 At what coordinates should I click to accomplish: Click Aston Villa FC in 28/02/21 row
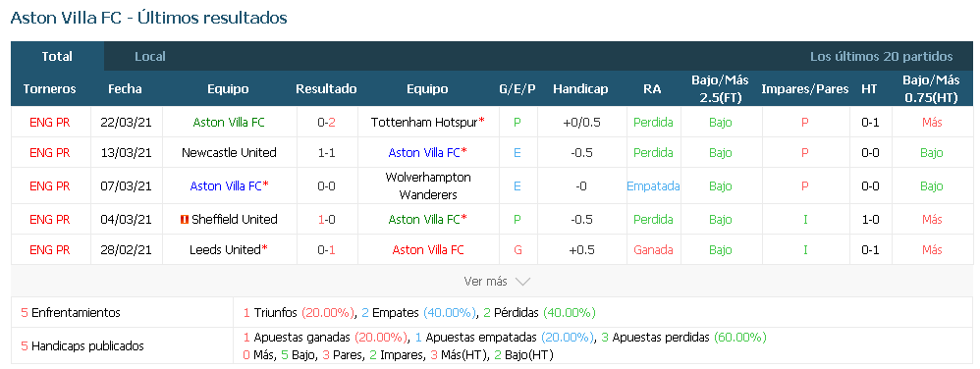click(428, 249)
